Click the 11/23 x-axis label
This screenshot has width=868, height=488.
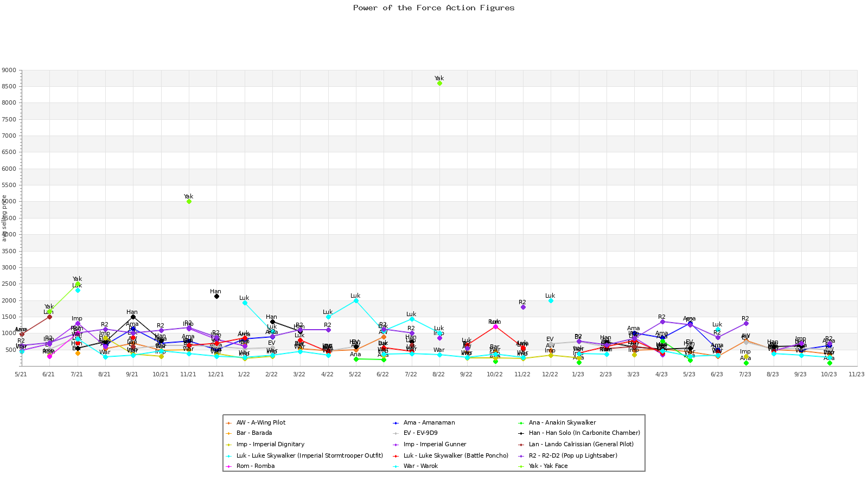tap(857, 374)
